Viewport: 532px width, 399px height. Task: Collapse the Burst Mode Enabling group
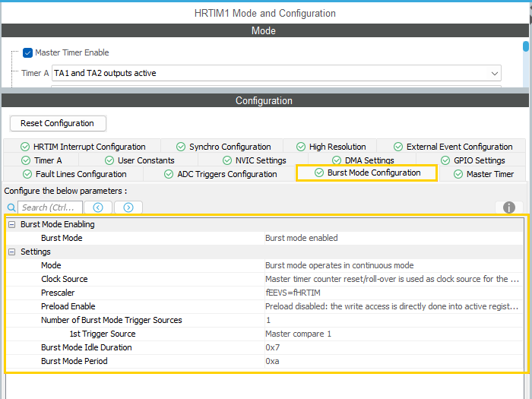click(x=12, y=225)
